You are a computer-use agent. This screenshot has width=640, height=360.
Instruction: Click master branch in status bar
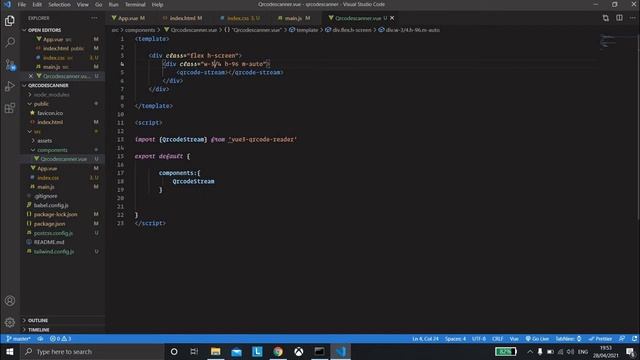coord(18,339)
